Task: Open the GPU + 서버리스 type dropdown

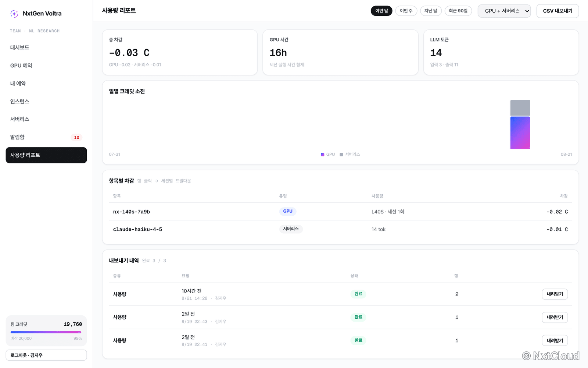Action: 504,11
